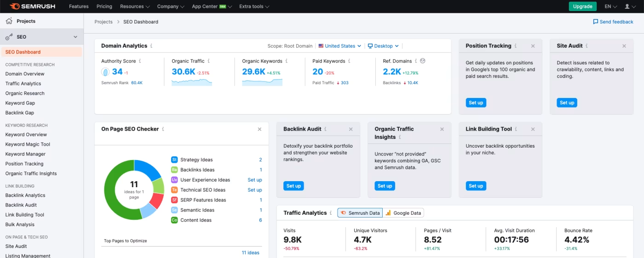Image resolution: width=644 pixels, height=258 pixels.
Task: Set up Backlink Audit
Action: pyautogui.click(x=293, y=186)
